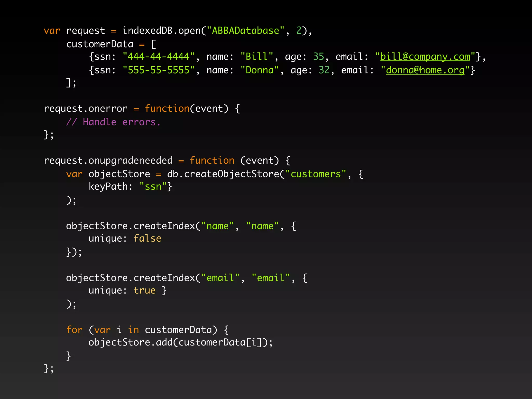Image resolution: width=532 pixels, height=399 pixels.
Task: Click the first "email" index name string
Action: point(220,278)
